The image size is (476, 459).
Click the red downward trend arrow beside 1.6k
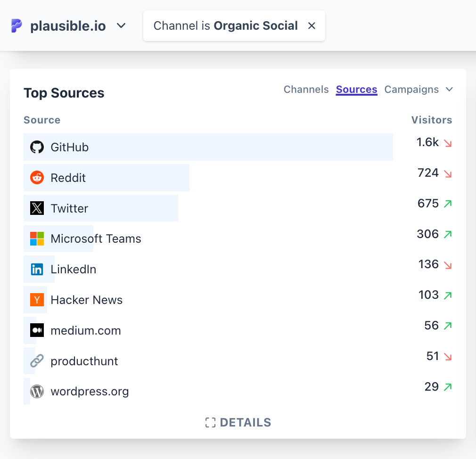447,142
